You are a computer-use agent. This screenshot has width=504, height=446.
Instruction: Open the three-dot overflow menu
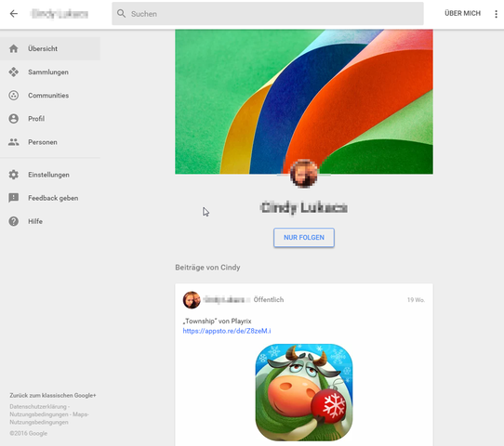pos(496,14)
